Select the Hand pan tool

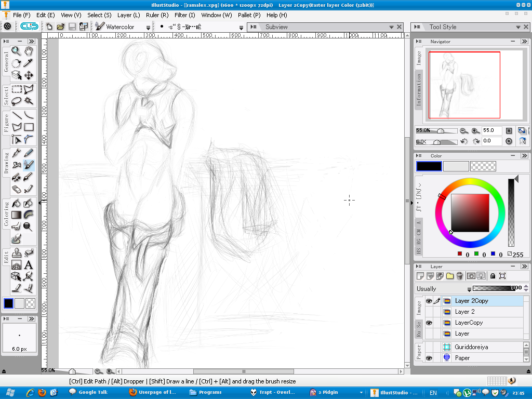point(29,51)
